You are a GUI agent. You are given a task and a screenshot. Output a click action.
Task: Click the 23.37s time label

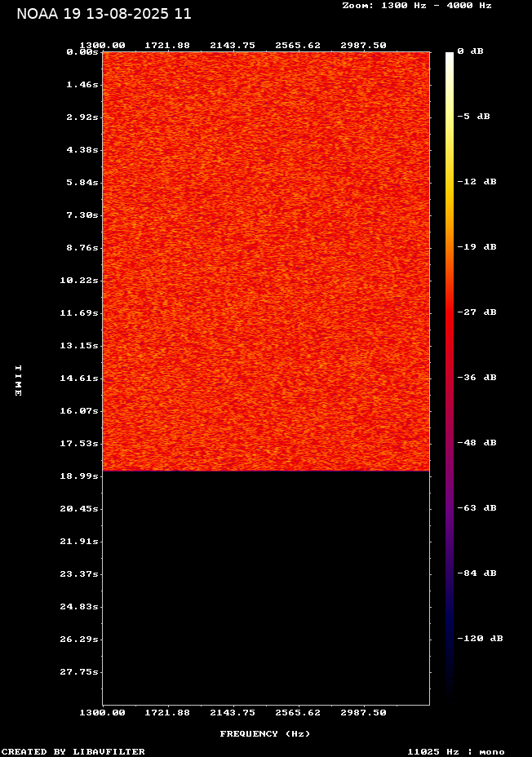[79, 574]
